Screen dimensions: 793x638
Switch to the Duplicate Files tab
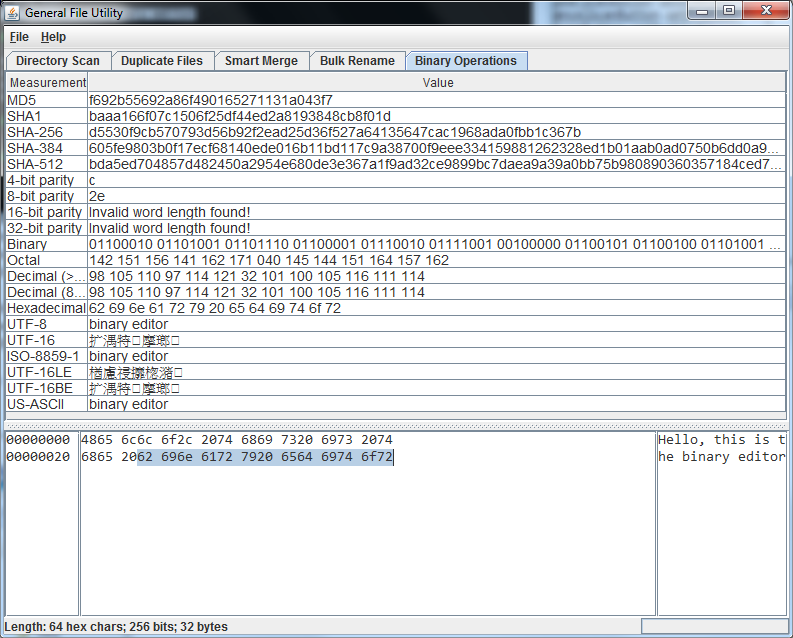click(162, 61)
